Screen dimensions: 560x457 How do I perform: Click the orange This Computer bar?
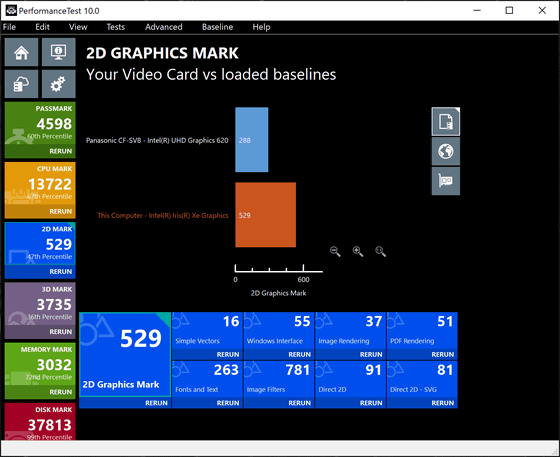tap(265, 215)
